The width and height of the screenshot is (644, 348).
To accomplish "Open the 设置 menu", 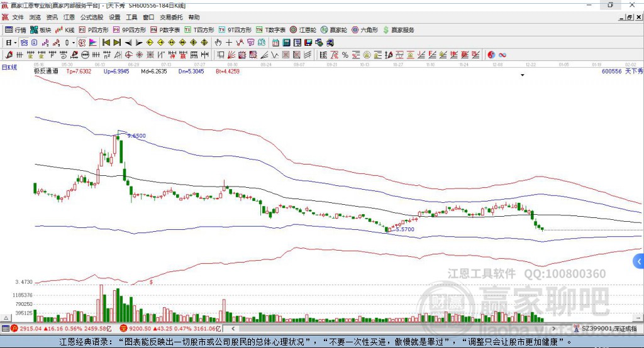I will [114, 17].
